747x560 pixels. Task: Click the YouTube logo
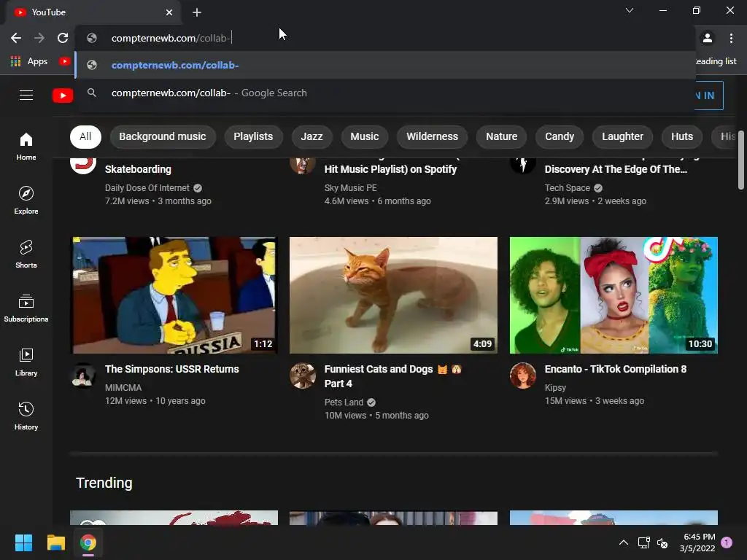tap(63, 96)
